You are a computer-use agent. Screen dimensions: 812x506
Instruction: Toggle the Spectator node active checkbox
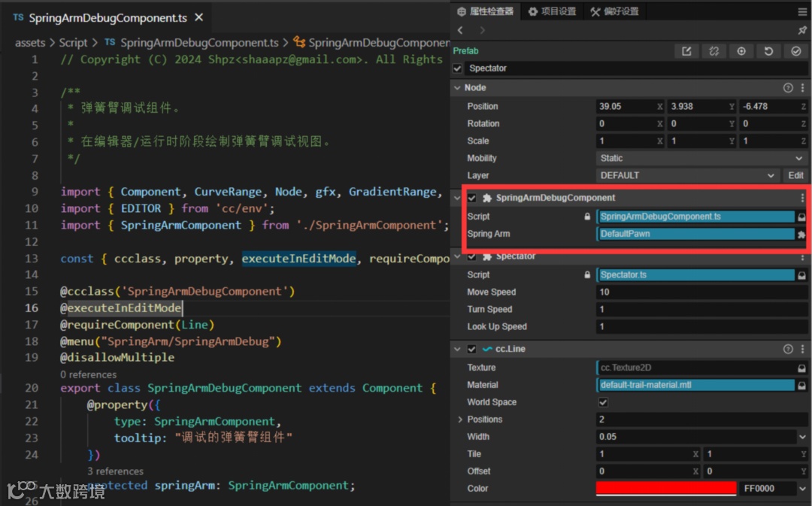pos(457,68)
